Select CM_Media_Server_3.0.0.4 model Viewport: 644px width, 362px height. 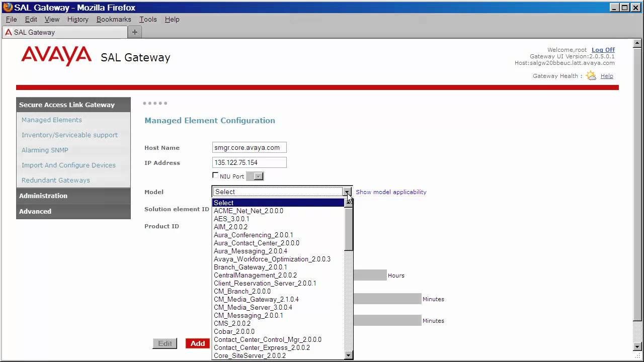click(x=278, y=307)
